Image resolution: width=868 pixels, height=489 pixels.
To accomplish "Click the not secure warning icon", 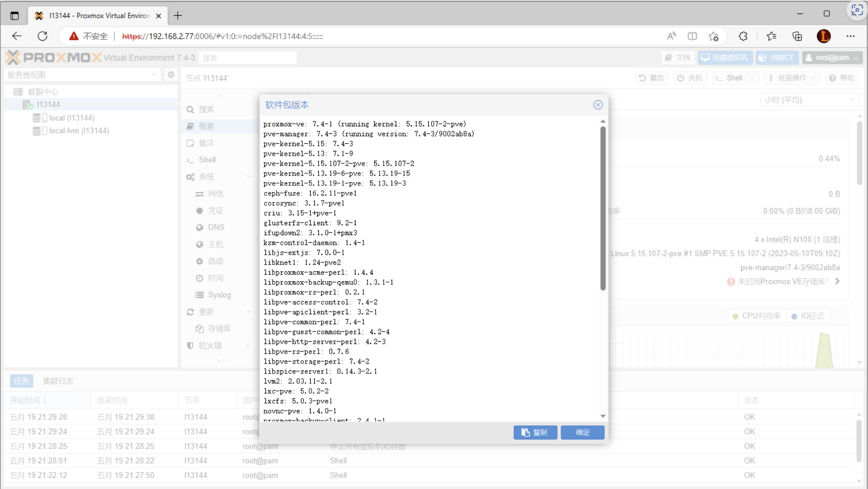I will 74,36.
